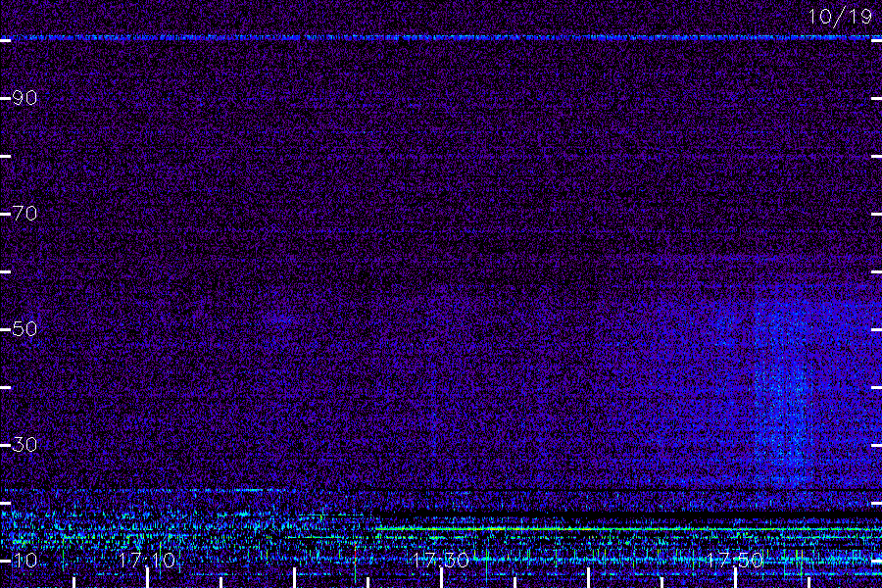The image size is (882, 588).
Task: Click the 50 frequency axis label
Action: (24, 328)
